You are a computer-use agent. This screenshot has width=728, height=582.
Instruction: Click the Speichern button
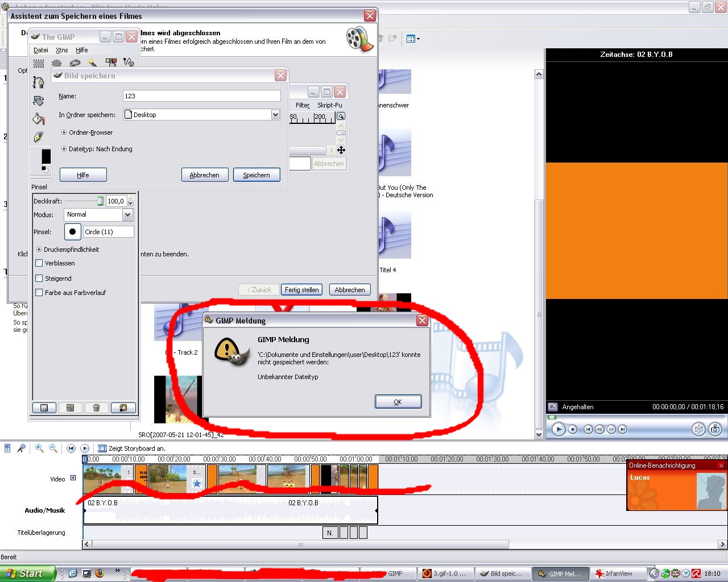pos(257,175)
